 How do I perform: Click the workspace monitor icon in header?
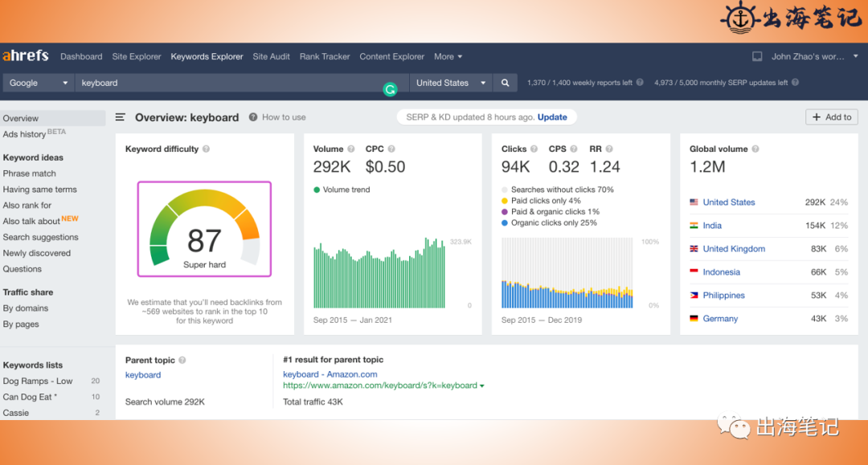point(757,56)
